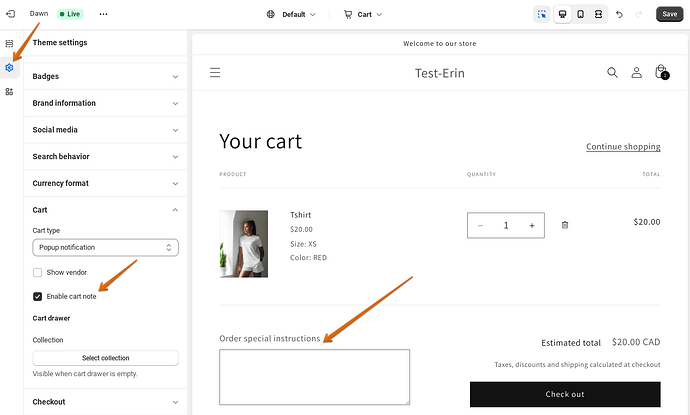Viewport: 690px width, 415px height.
Task: Uncheck Enable cart note
Action: 38,296
